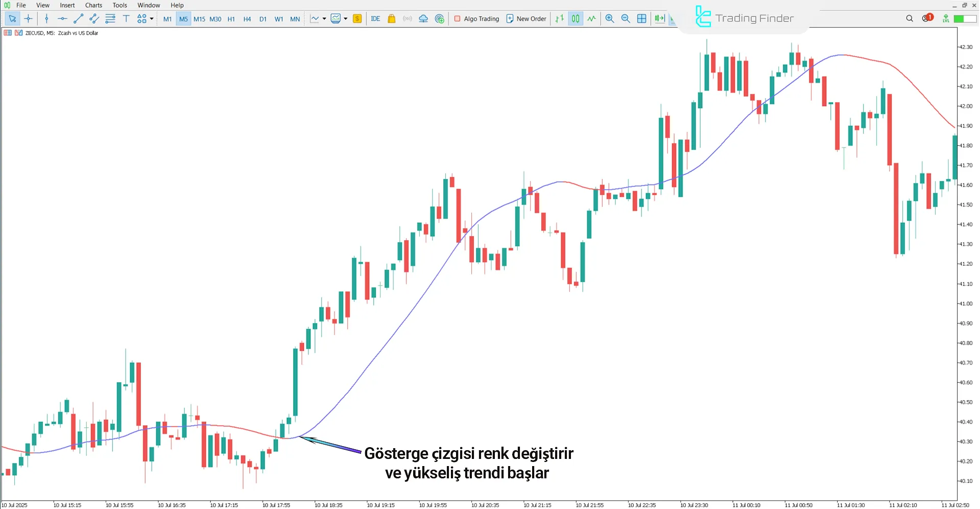The width and height of the screenshot is (980, 509).
Task: Switch chart to H1 timeframe
Action: click(x=231, y=19)
